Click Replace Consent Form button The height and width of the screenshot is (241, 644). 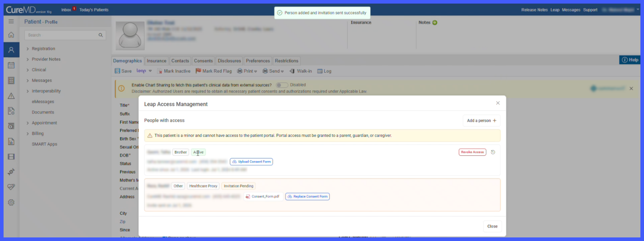click(307, 196)
